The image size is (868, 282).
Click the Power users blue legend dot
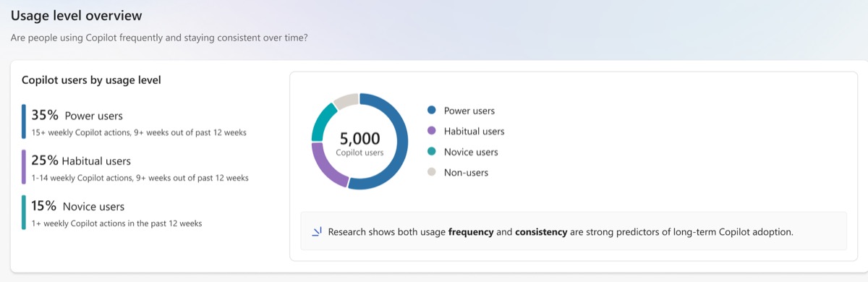[x=432, y=111]
